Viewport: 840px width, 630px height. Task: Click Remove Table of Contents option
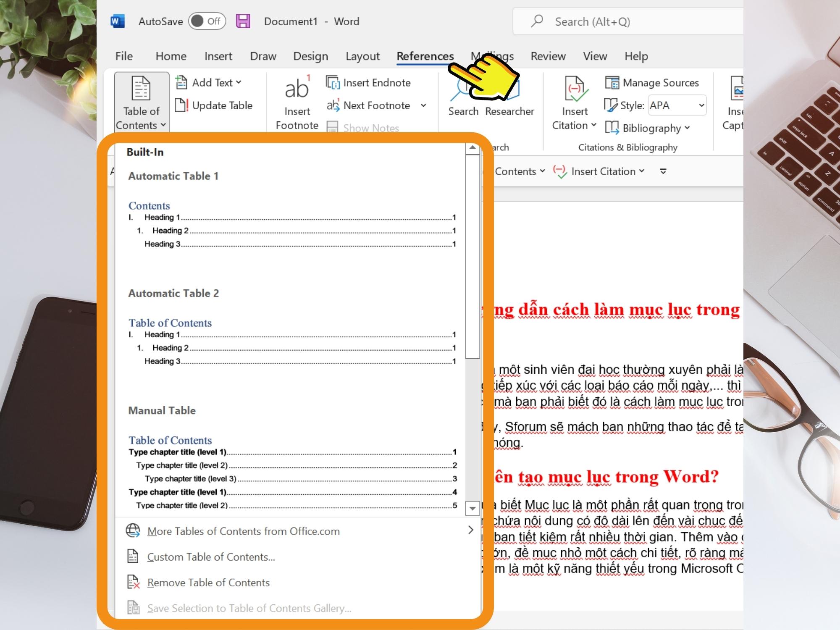click(207, 582)
